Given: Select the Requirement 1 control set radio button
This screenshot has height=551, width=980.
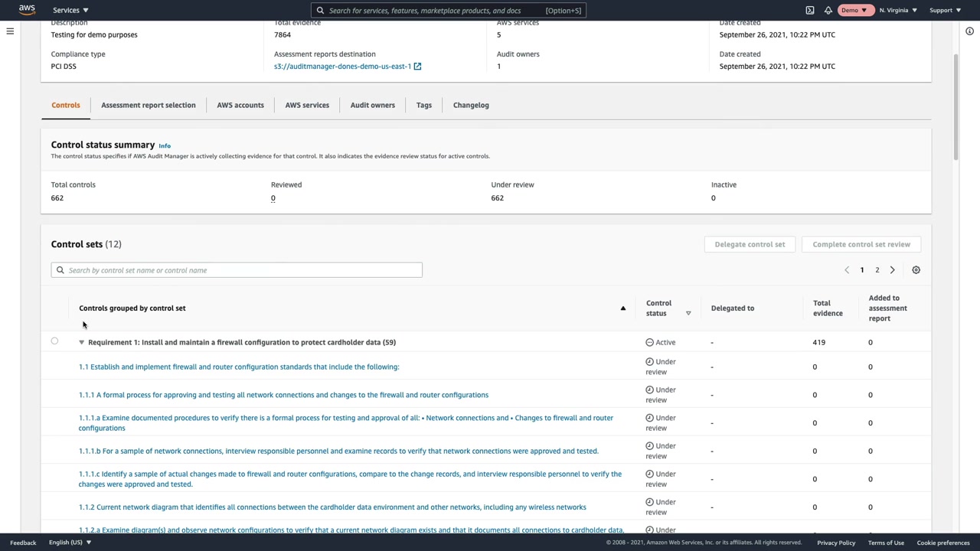Looking at the screenshot, I should 54,341.
